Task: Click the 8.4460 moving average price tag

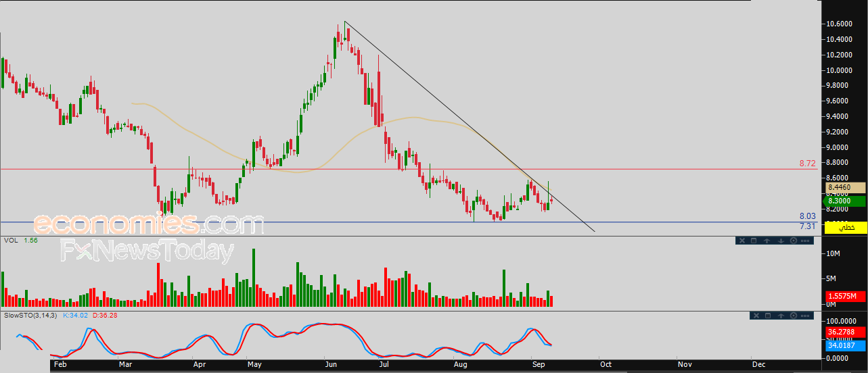Action: pyautogui.click(x=844, y=187)
